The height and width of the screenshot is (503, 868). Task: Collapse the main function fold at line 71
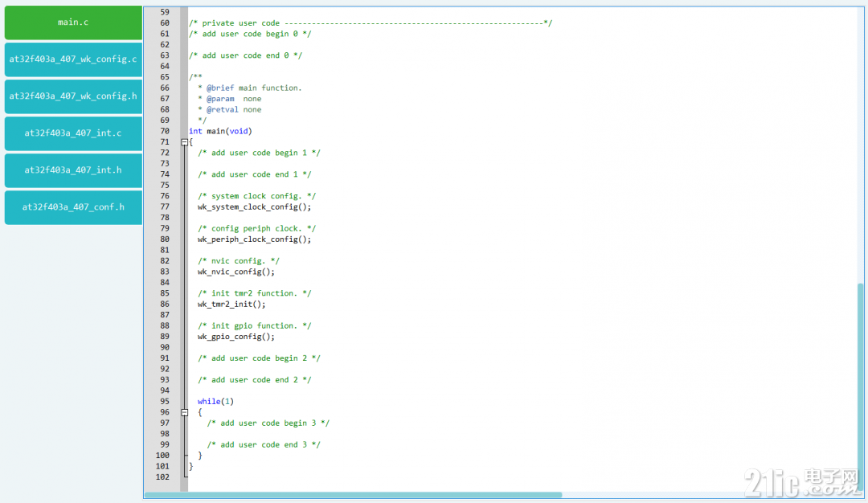tap(184, 142)
